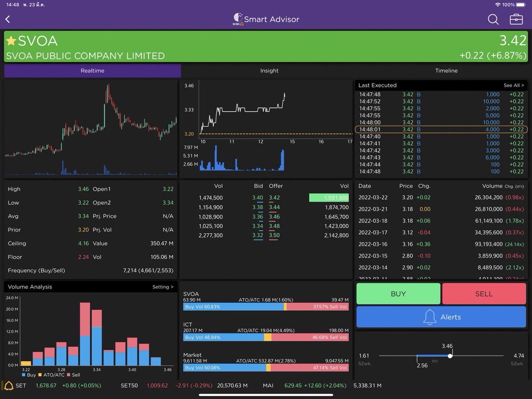Image resolution: width=532 pixels, height=399 pixels.
Task: Open the candlestick price chart
Action: [91, 129]
